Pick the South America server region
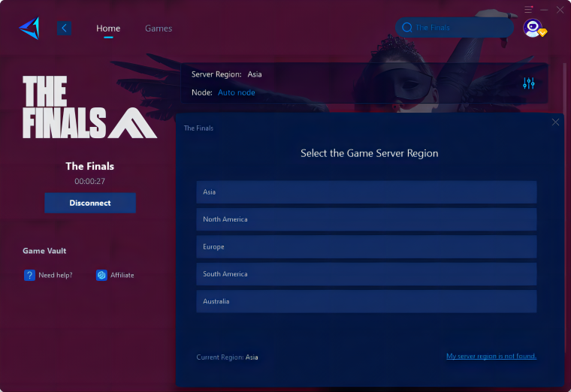This screenshot has width=571, height=392. pos(367,273)
